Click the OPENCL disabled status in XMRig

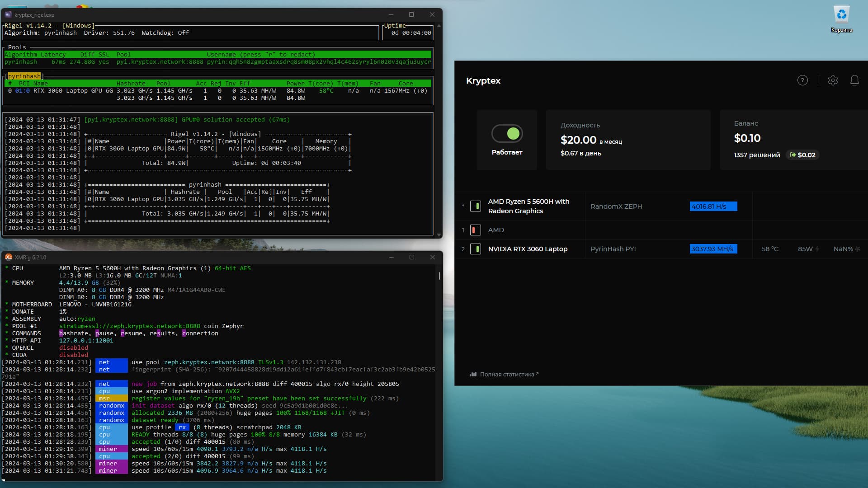click(74, 347)
